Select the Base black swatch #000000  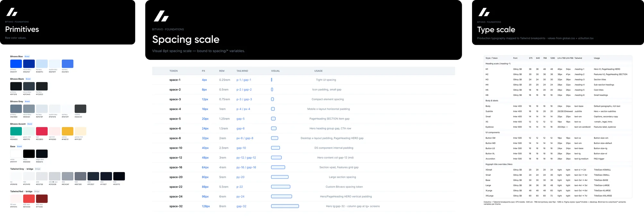click(29, 154)
